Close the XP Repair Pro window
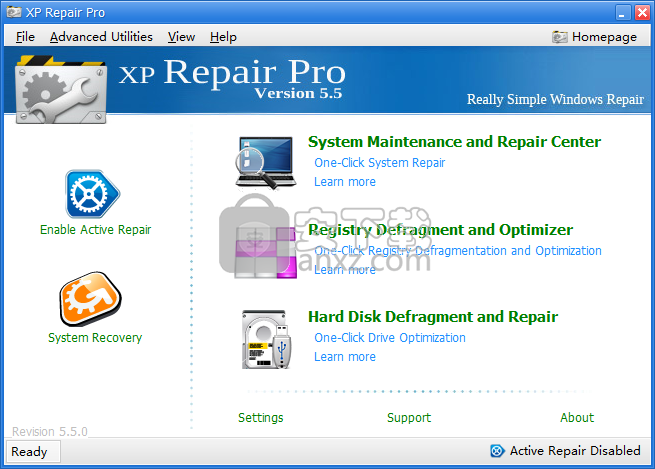Viewport: 655px width, 469px height. tap(642, 13)
